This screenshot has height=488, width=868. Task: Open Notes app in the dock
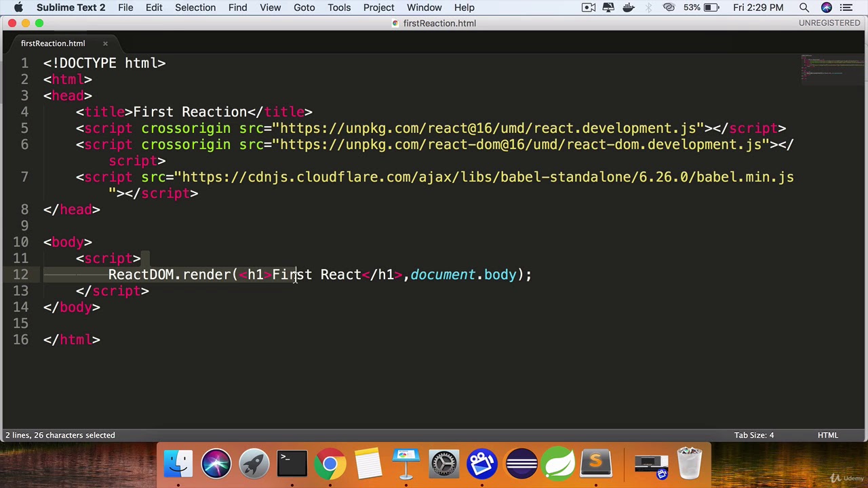[x=368, y=464]
